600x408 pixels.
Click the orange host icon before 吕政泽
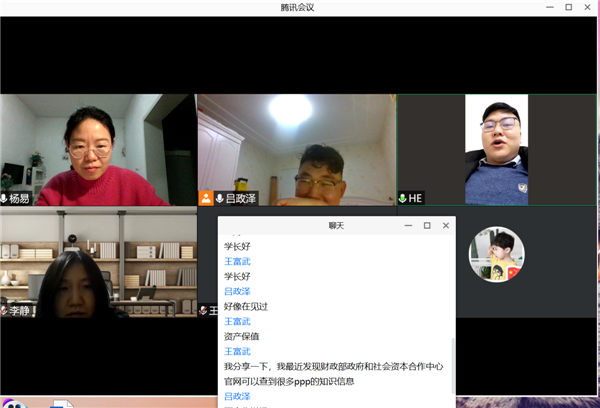coord(206,199)
